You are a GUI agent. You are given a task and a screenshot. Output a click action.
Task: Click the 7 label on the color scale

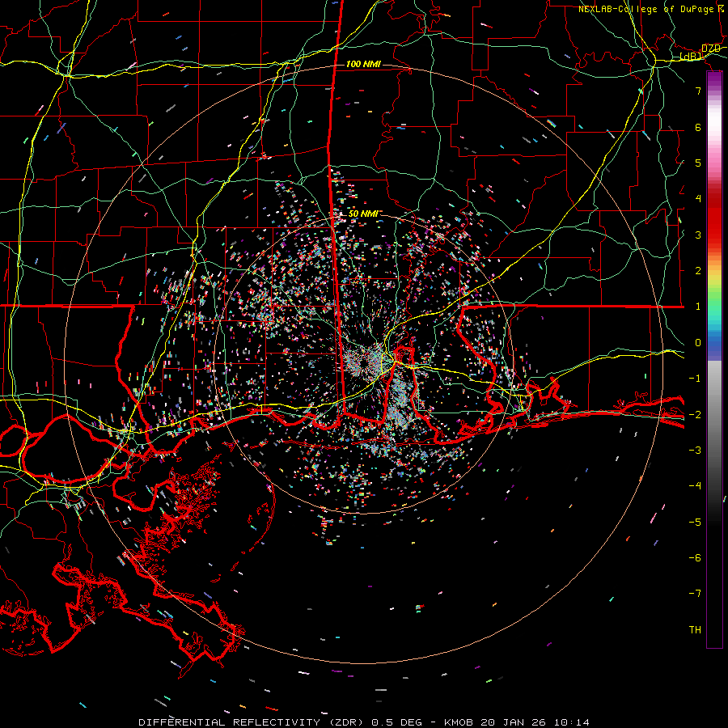pos(698,91)
